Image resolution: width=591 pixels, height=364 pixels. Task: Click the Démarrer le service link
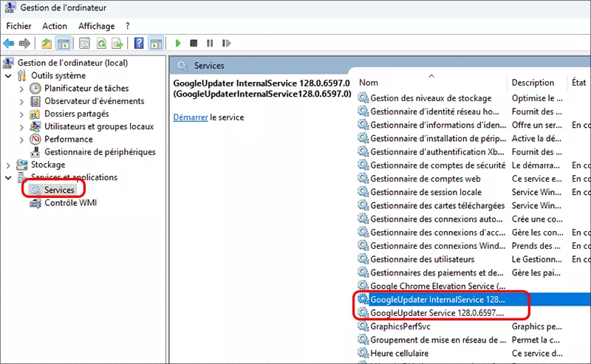click(191, 117)
